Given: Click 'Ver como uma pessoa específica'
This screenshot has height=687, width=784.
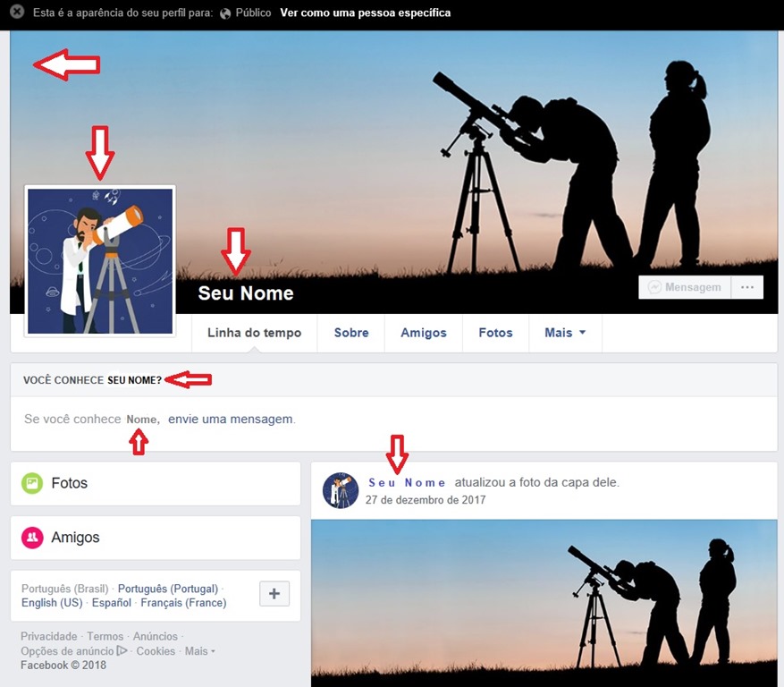Looking at the screenshot, I should click(x=365, y=13).
